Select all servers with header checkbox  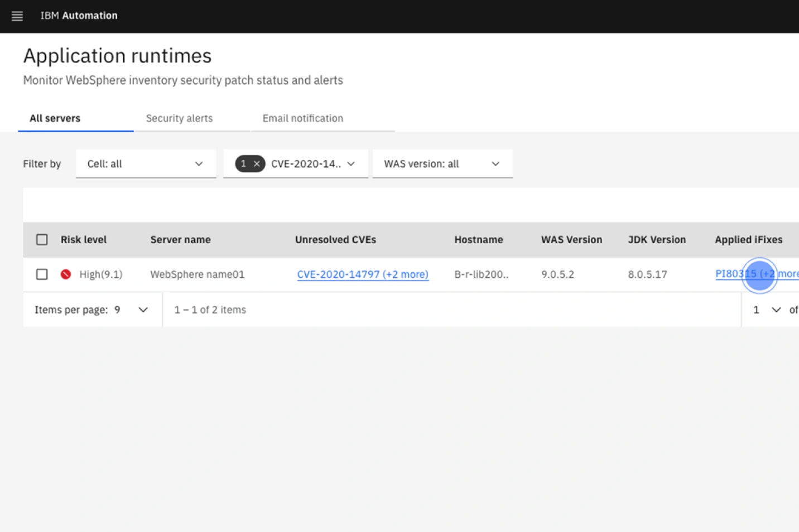[42, 239]
